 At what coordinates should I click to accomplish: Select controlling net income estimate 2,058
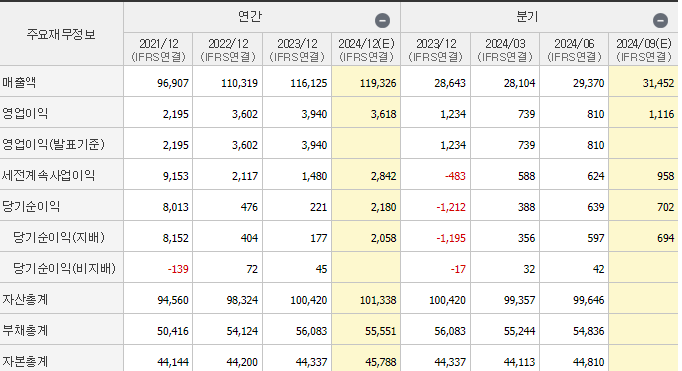coord(384,238)
